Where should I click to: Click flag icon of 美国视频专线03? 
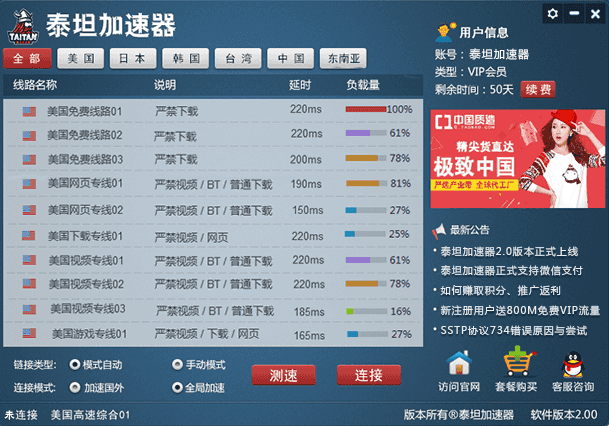(29, 310)
